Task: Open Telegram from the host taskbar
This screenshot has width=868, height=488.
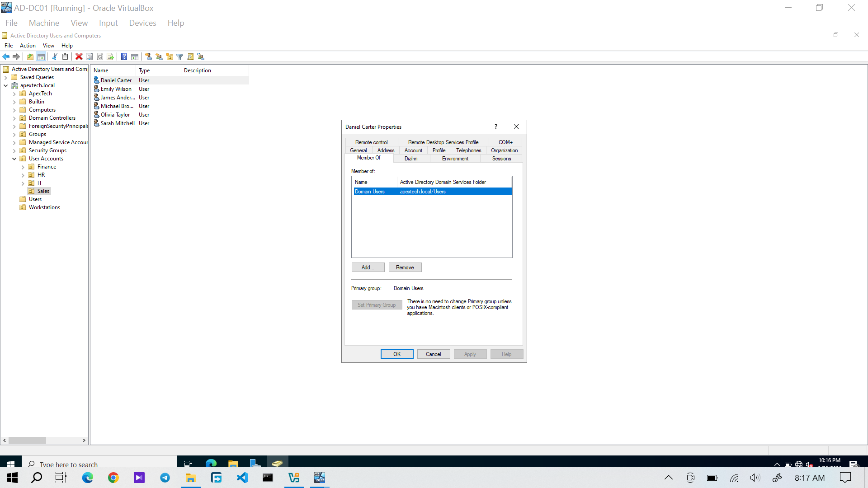Action: (x=165, y=478)
